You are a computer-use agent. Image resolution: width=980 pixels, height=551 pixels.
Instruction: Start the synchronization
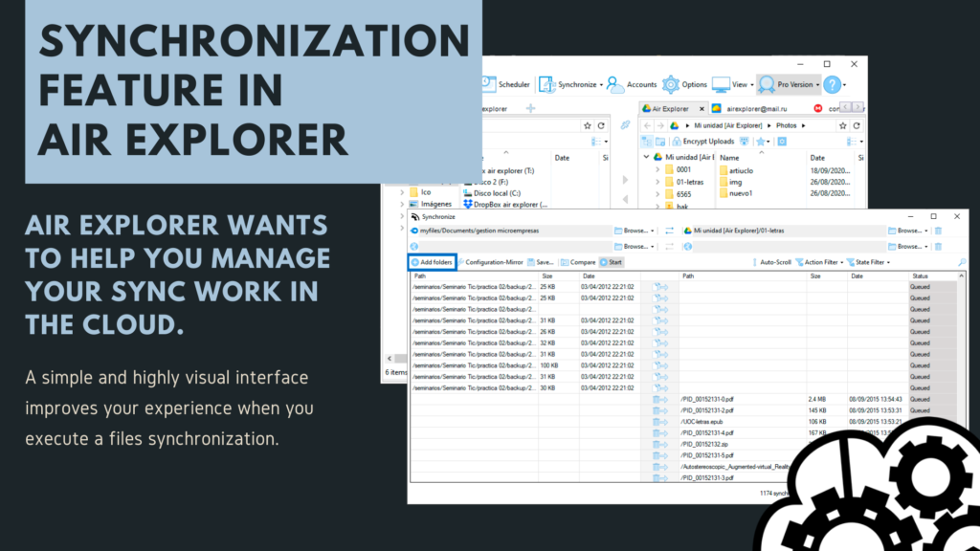tap(612, 262)
